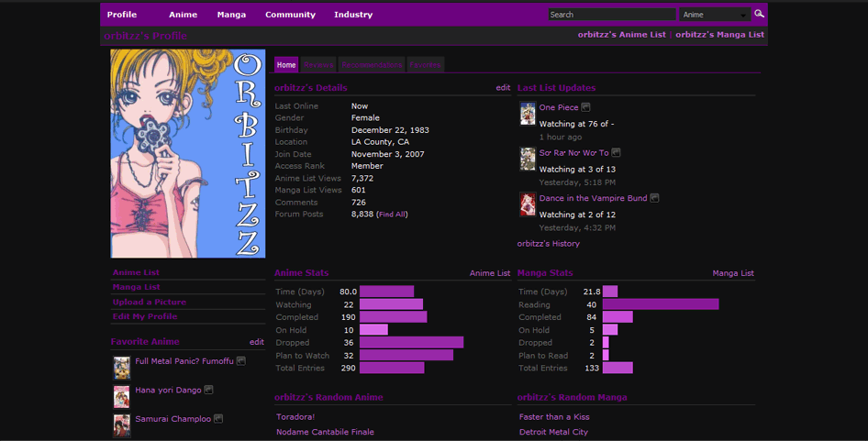
Task: Open the Profile menu
Action: coord(122,15)
